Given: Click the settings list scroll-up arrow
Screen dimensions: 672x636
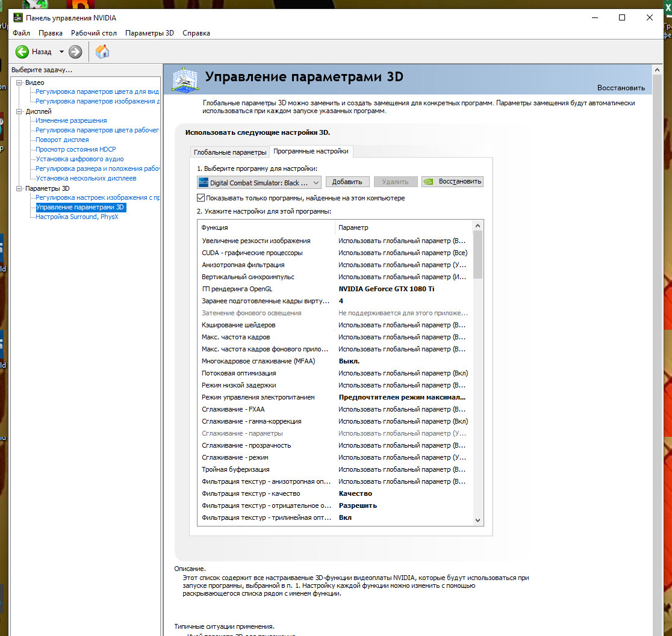Looking at the screenshot, I should 478,226.
